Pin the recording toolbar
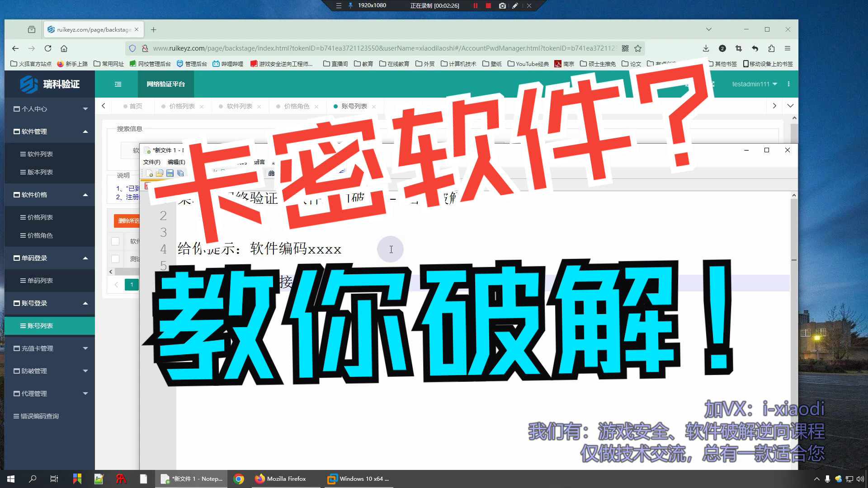868x488 pixels. (350, 5)
